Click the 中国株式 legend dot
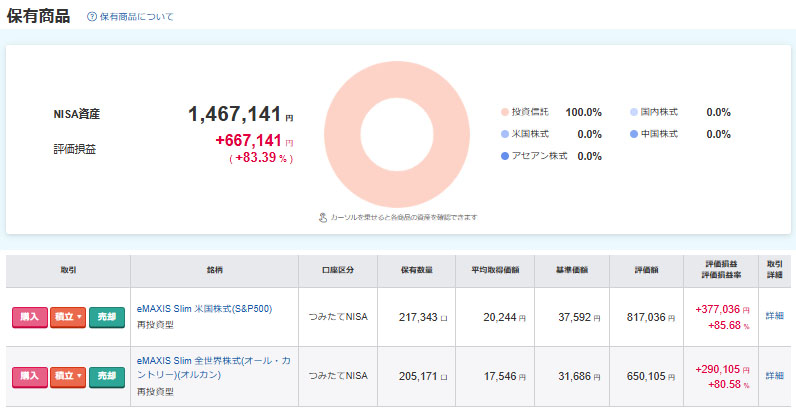The height and width of the screenshot is (408, 796). (x=634, y=134)
